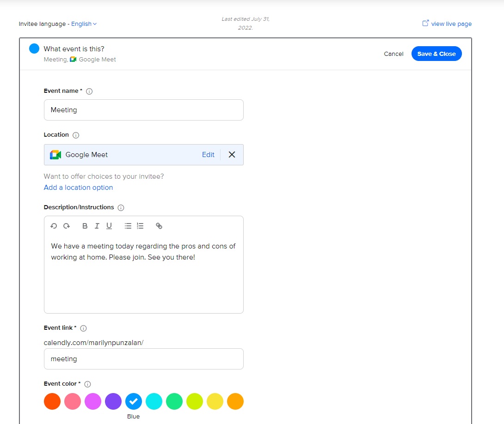
Task: Insert a bulleted list in description
Action: pos(128,226)
